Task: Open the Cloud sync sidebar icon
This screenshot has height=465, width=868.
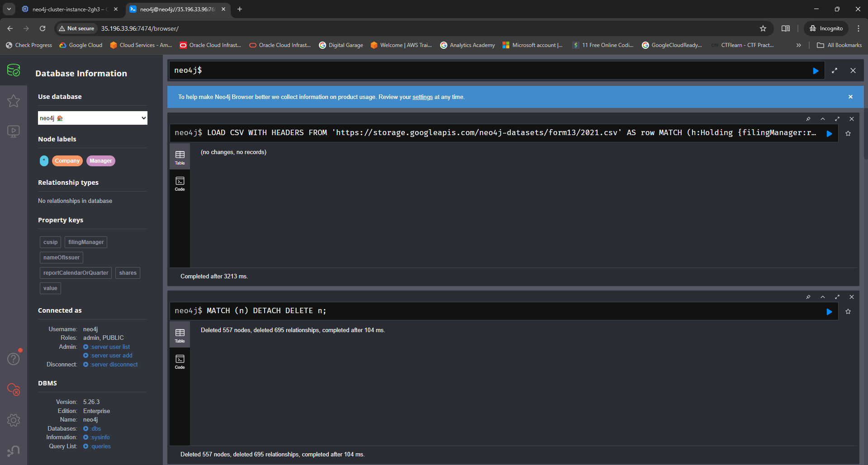Action: [14, 389]
